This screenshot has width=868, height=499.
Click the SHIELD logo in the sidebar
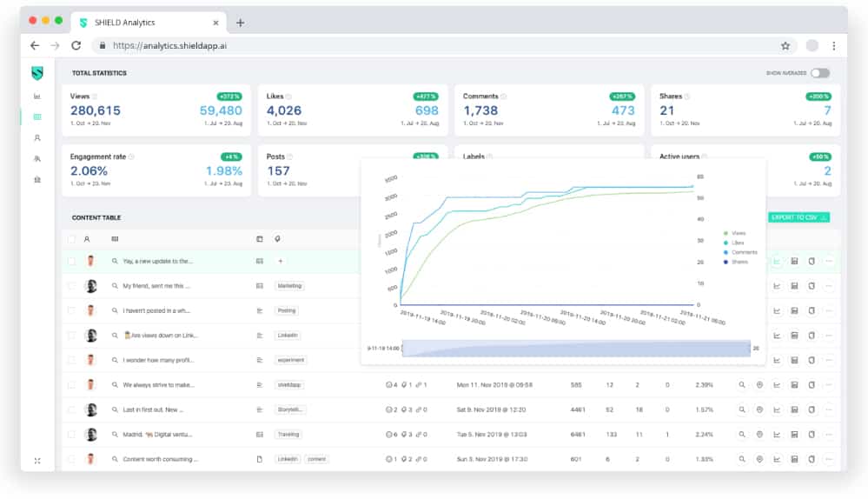pyautogui.click(x=37, y=73)
